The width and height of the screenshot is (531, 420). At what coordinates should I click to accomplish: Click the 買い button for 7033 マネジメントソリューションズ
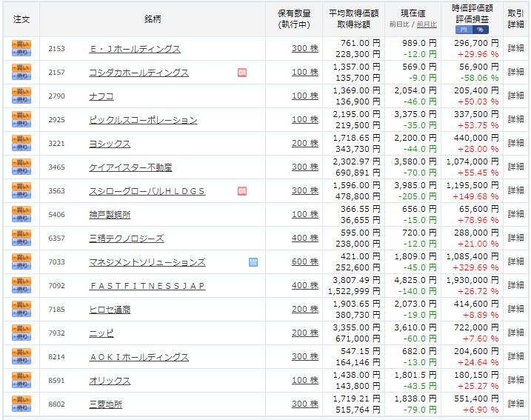click(x=21, y=258)
